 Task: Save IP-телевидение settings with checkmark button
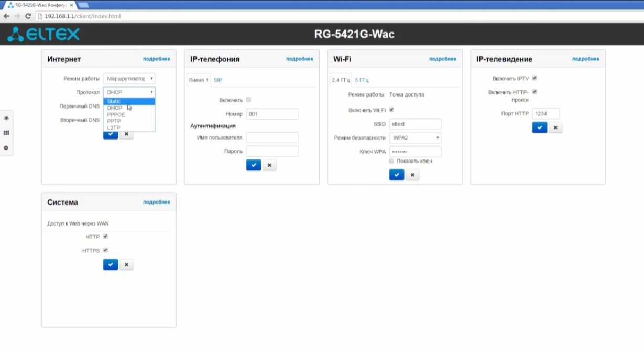point(540,127)
